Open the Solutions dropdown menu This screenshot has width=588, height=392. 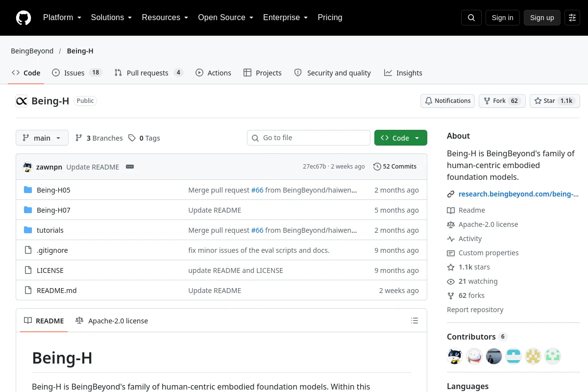[x=112, y=18]
